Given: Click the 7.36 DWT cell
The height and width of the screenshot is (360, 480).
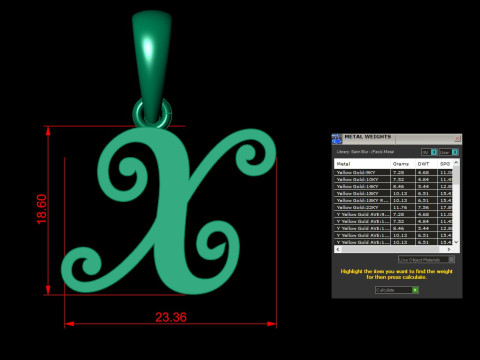Looking at the screenshot, I should tap(426, 207).
